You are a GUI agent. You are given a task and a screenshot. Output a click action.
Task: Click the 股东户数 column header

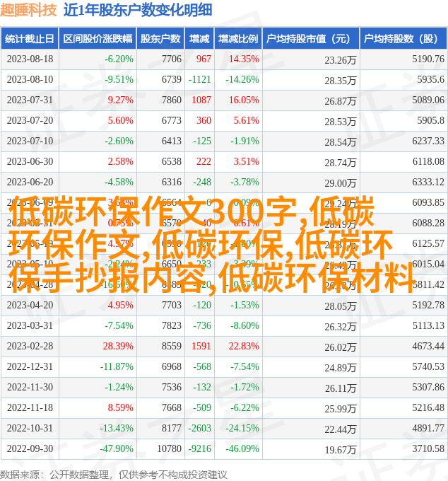coord(160,39)
